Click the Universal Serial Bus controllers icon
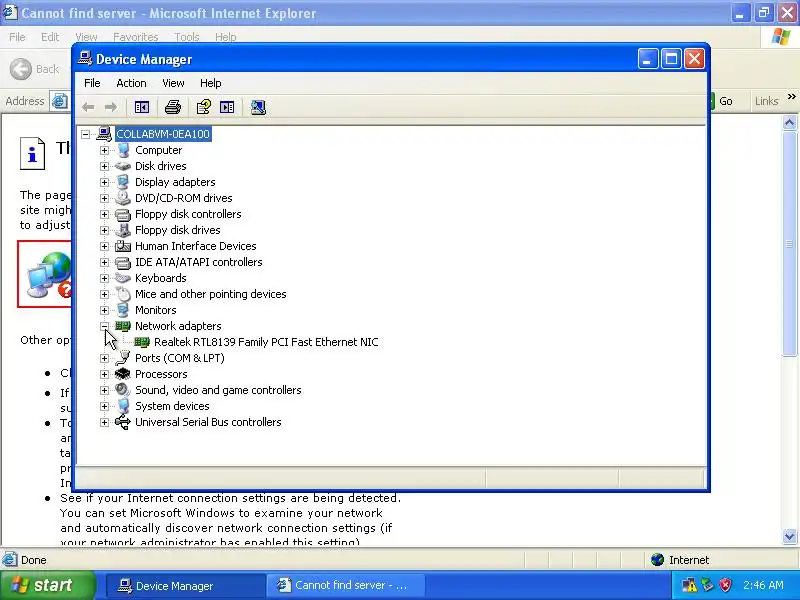800x600 pixels. 123,422
